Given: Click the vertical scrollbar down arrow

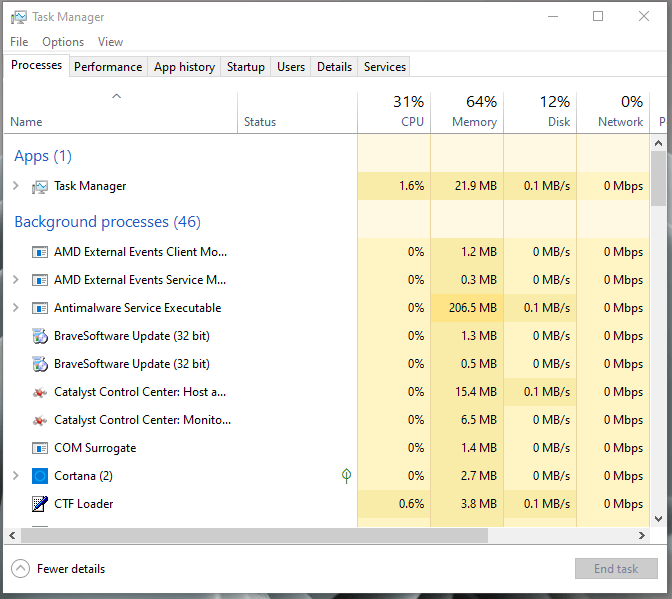Looking at the screenshot, I should [658, 519].
